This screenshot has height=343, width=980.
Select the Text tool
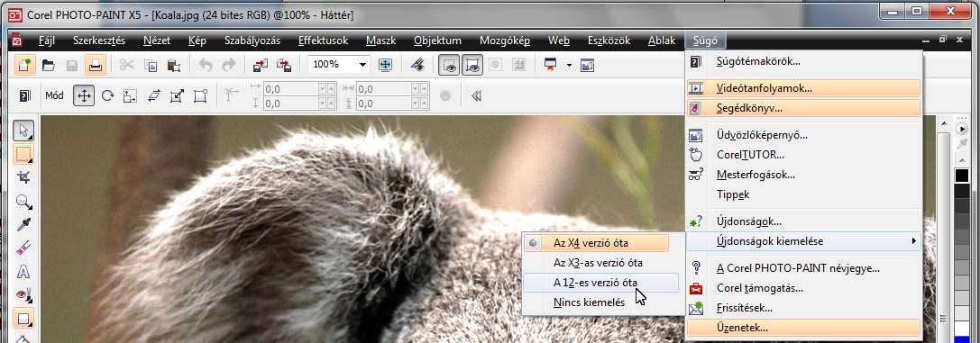[x=23, y=271]
